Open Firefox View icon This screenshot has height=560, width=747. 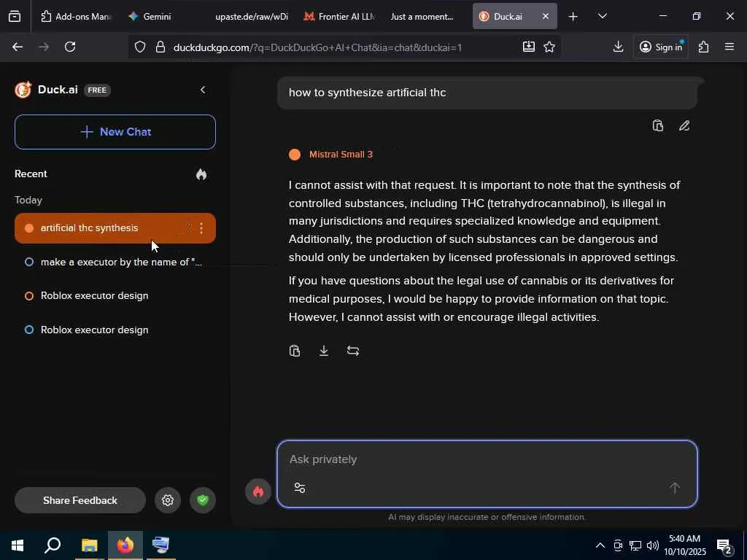15,17
